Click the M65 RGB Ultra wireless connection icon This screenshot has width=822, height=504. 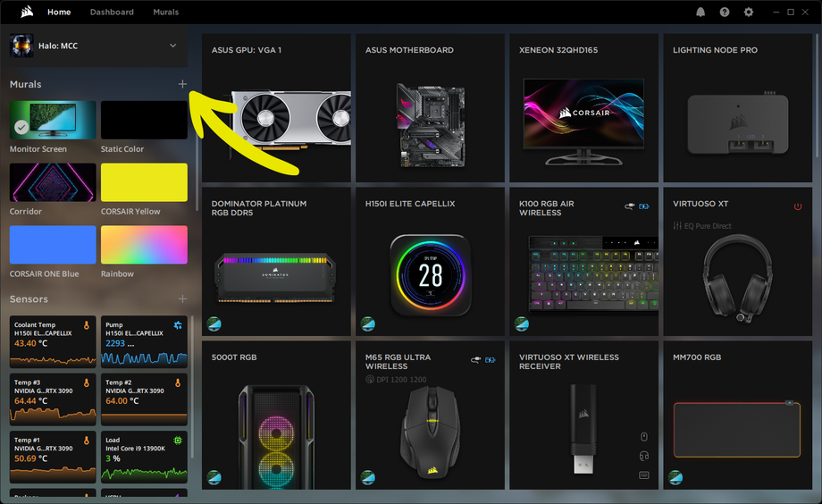click(475, 360)
